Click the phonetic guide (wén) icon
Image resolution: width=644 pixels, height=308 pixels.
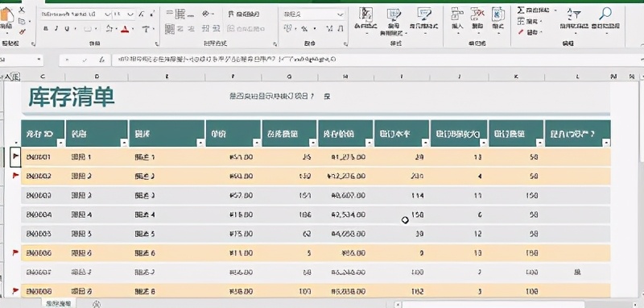point(146,29)
